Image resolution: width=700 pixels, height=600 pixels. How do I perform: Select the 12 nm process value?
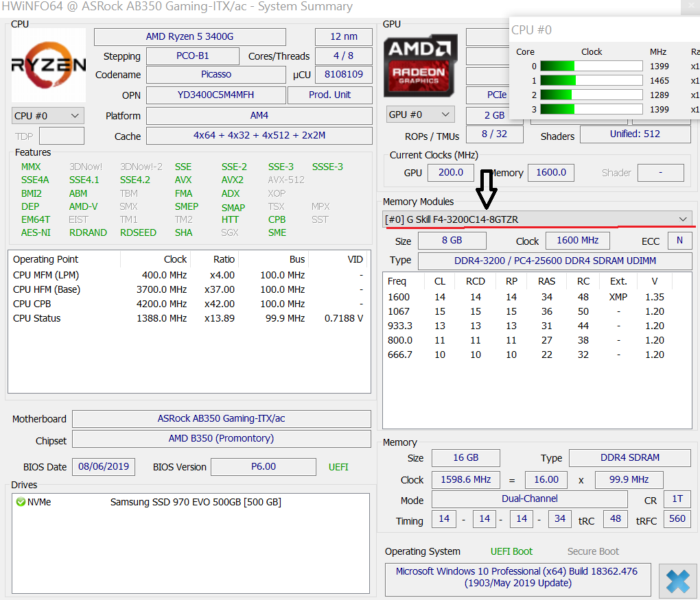tap(344, 36)
